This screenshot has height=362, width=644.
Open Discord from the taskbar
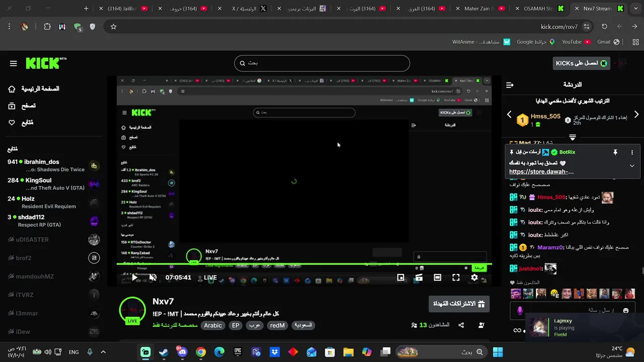[182, 352]
